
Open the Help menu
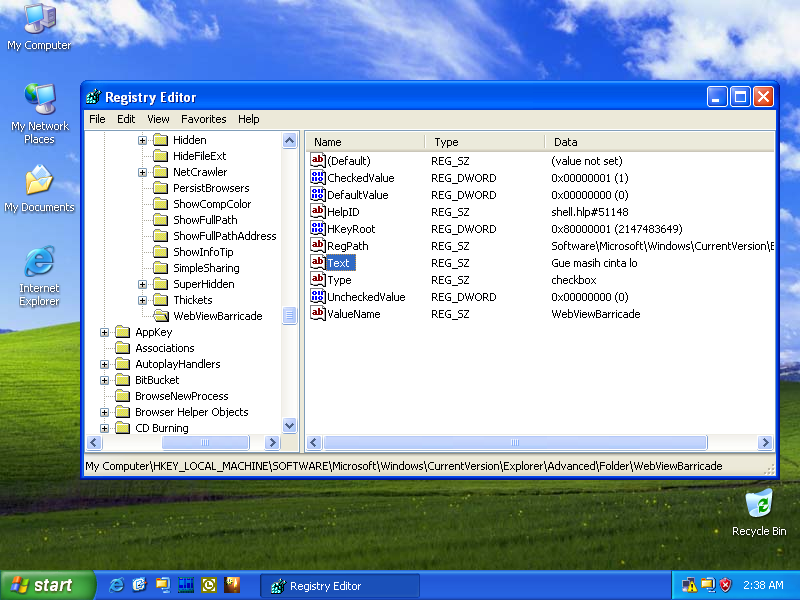pos(248,119)
